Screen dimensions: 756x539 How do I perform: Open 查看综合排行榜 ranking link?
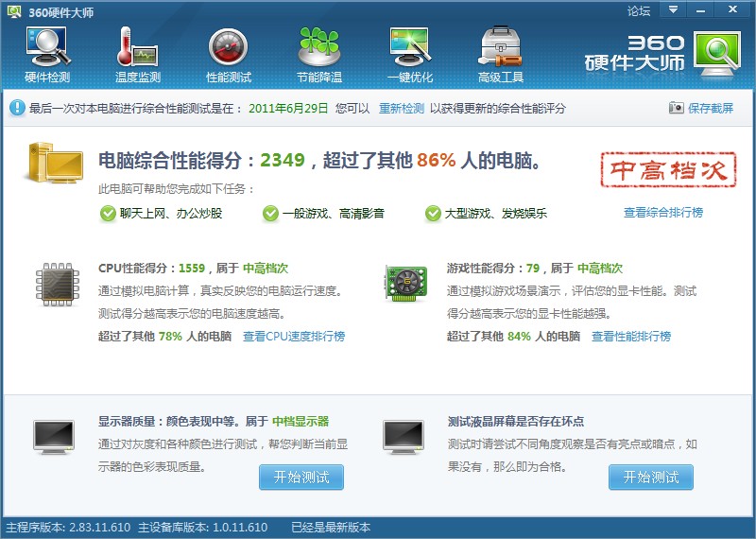point(663,213)
